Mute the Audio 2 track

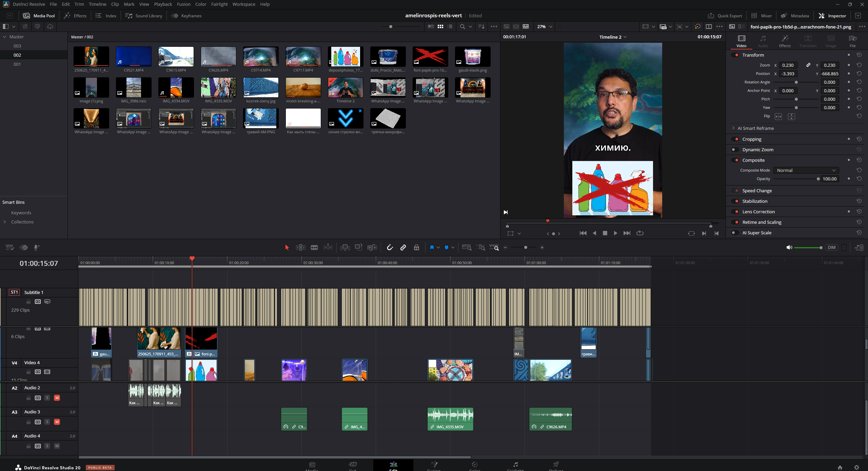(57, 398)
